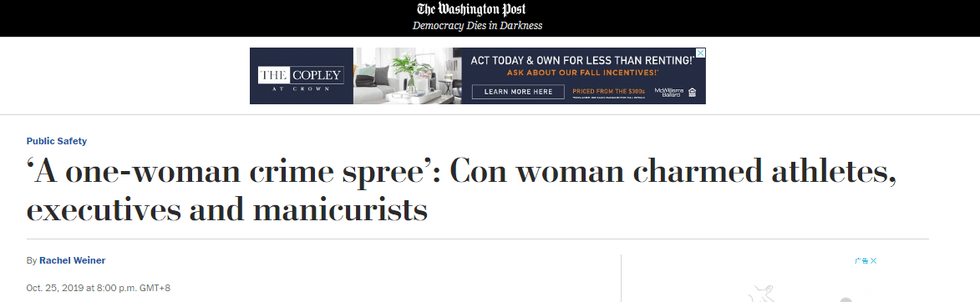
Task: Close the sidebar ad using the blue X
Action: [x=874, y=261]
